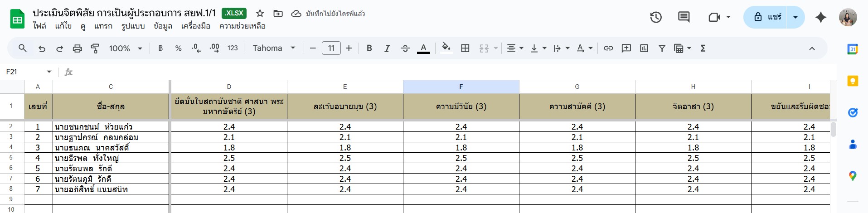Click the insert chart icon

click(x=644, y=48)
